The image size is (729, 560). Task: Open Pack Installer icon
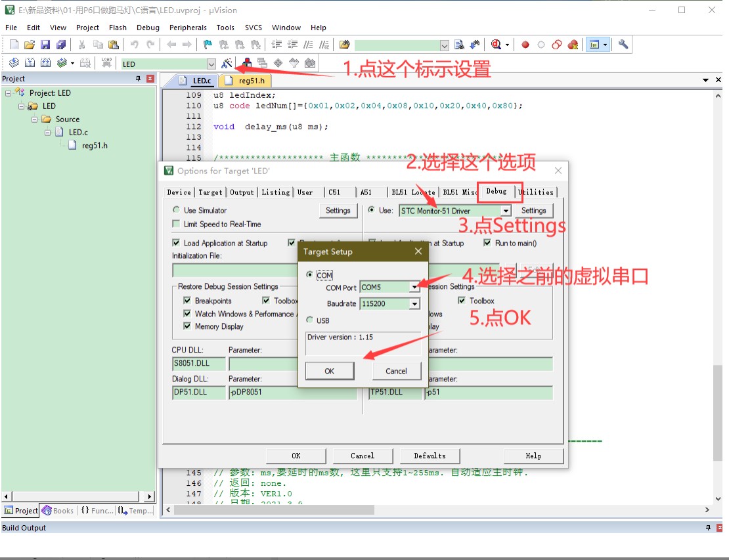point(310,63)
